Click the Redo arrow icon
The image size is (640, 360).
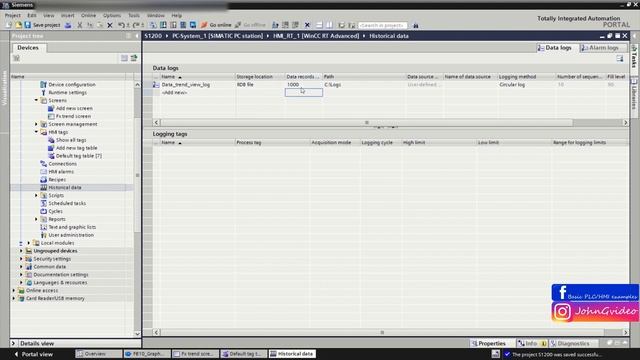(x=136, y=25)
